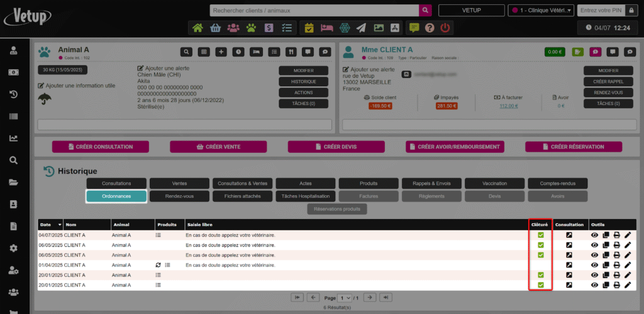This screenshot has width=644, height=314.
Task: Switch to the Vaccination history tab
Action: (x=494, y=183)
